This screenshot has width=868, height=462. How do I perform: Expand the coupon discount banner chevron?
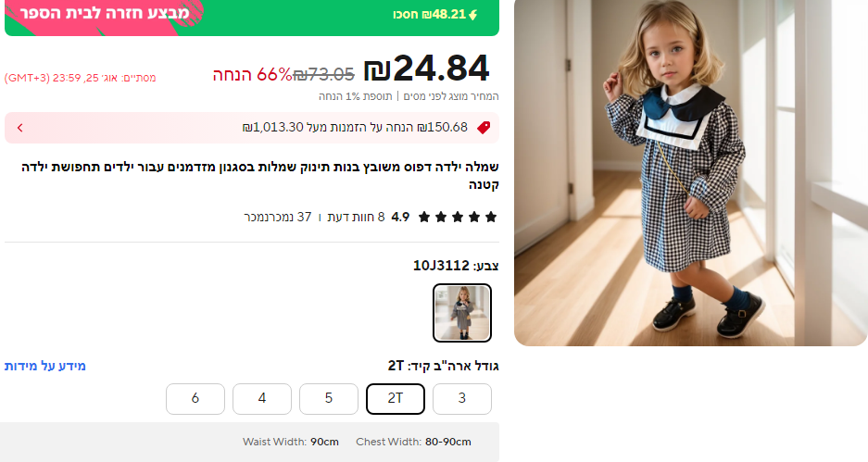point(20,128)
